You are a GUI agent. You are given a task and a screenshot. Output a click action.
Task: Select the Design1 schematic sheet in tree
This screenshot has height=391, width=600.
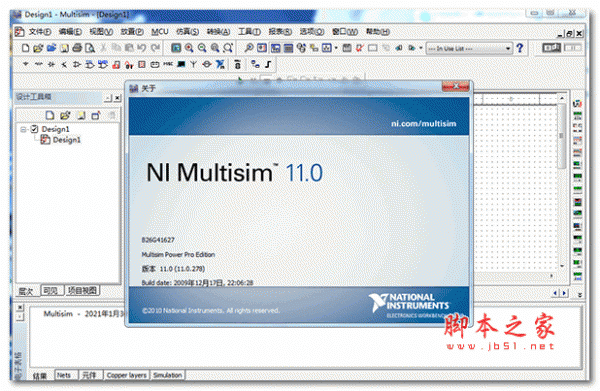(x=67, y=140)
